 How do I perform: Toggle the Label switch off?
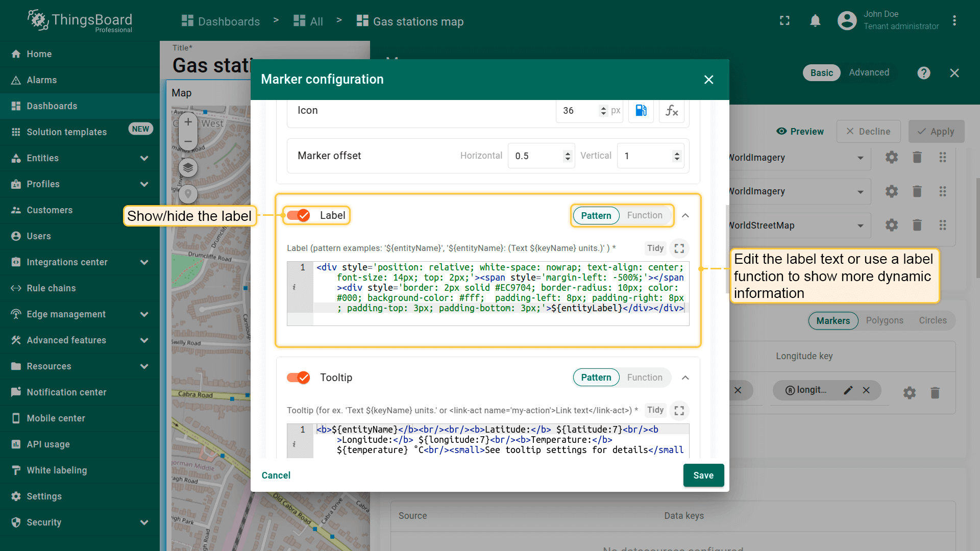coord(299,215)
